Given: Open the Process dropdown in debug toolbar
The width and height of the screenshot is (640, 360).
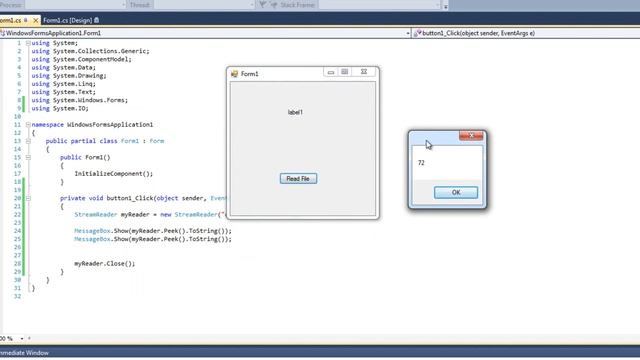Looking at the screenshot, I should [124, 5].
